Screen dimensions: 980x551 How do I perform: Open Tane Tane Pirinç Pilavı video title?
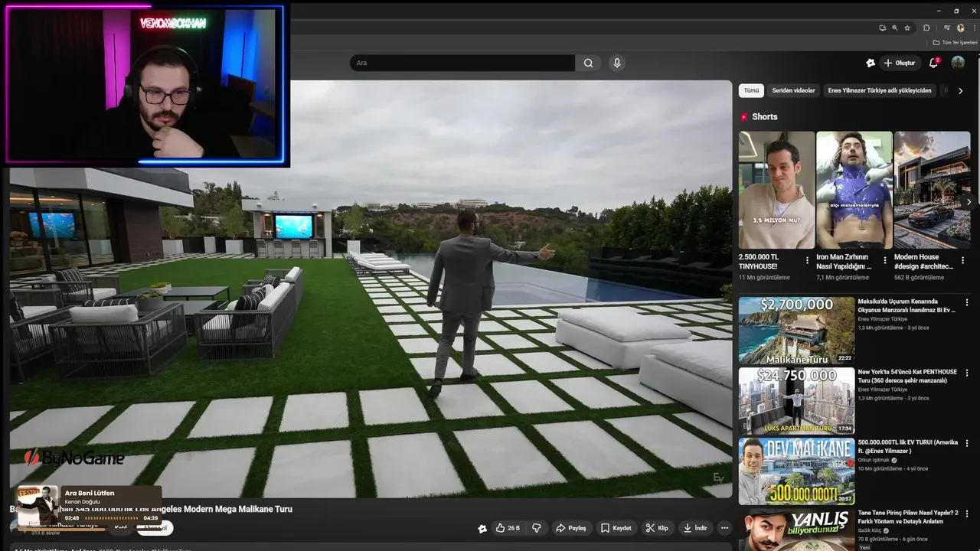pyautogui.click(x=907, y=517)
